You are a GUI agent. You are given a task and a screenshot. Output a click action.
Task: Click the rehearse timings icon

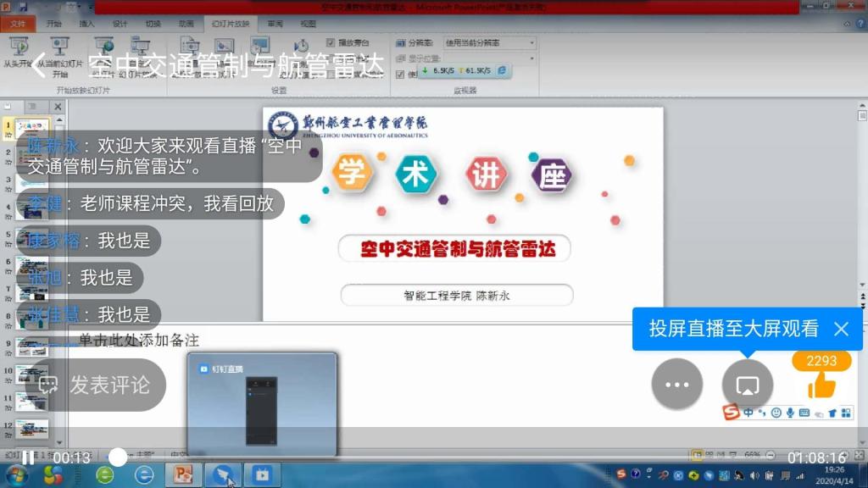(x=259, y=47)
